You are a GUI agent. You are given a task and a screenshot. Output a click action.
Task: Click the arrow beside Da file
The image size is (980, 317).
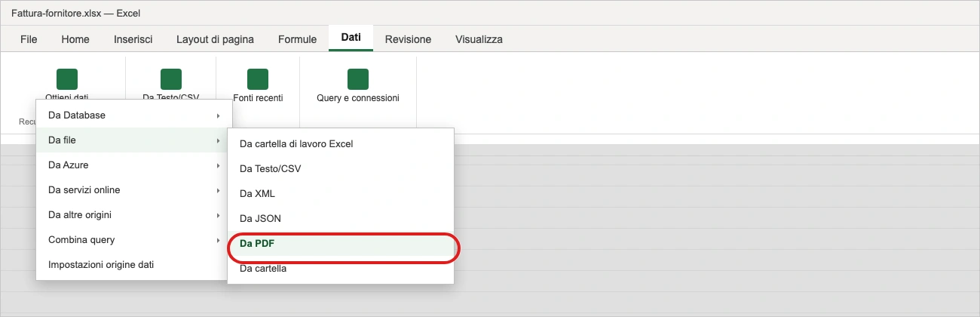tap(218, 140)
